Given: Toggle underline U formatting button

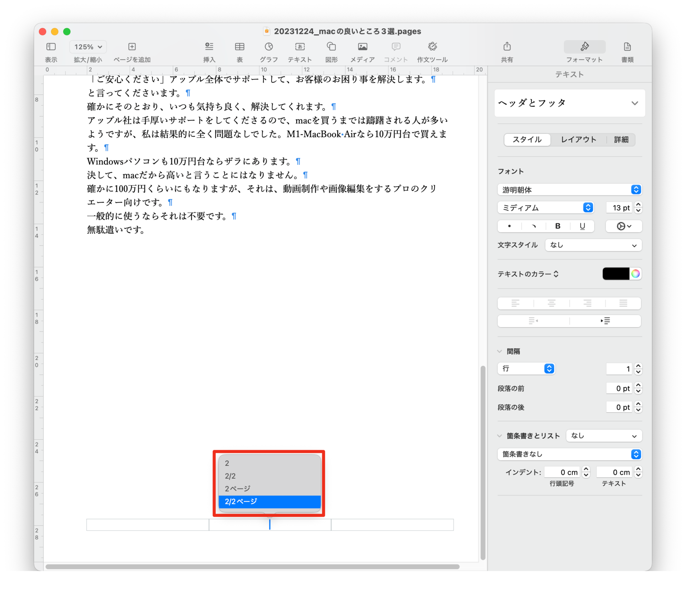Looking at the screenshot, I should (x=582, y=226).
